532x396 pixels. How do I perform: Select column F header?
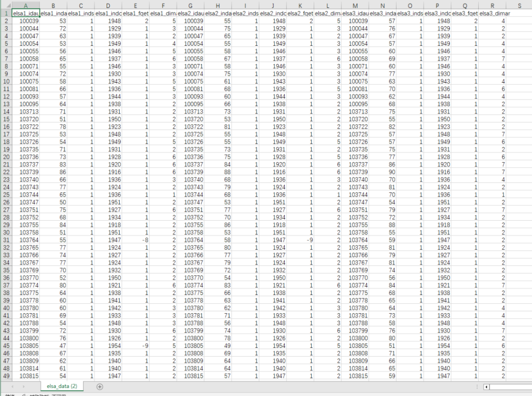click(x=163, y=5)
